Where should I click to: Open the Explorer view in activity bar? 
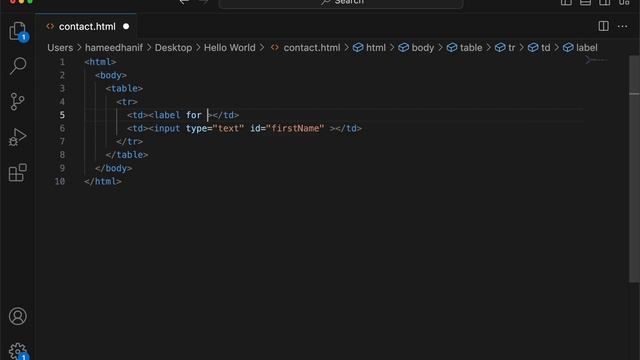tap(18, 31)
